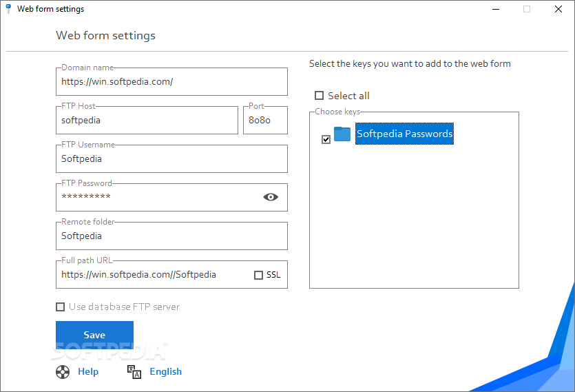Minimize the Web form settings window
575x392 pixels.
pos(496,9)
